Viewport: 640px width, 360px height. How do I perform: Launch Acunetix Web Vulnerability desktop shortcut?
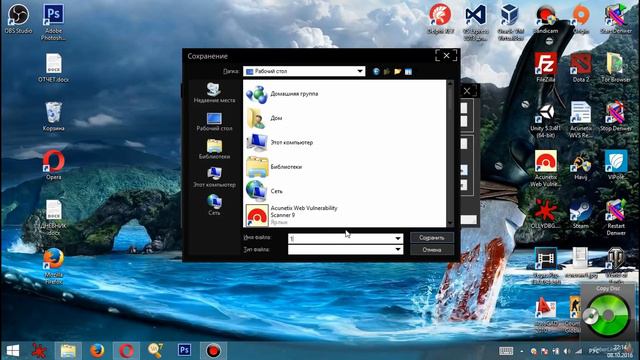(546, 168)
